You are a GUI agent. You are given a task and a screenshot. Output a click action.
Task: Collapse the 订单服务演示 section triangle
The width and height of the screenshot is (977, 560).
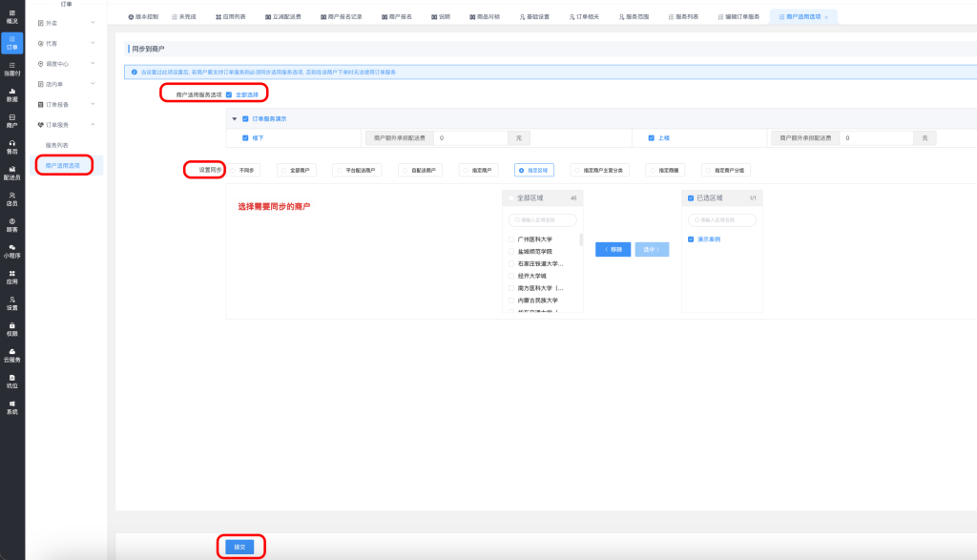pyautogui.click(x=235, y=119)
